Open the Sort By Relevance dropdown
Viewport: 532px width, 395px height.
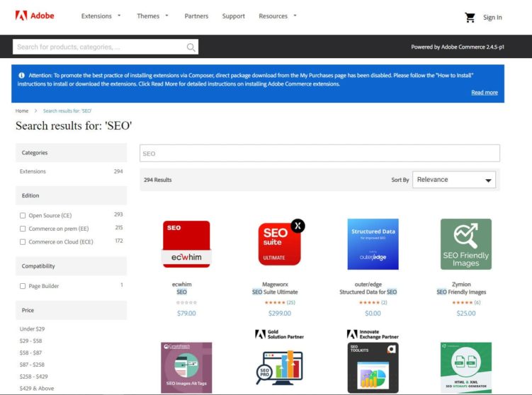coord(454,180)
